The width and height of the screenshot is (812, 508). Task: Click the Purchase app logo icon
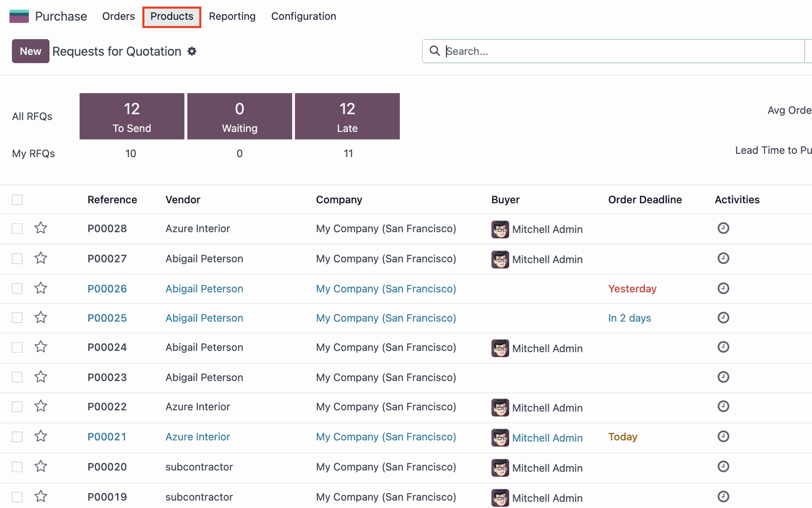19,16
